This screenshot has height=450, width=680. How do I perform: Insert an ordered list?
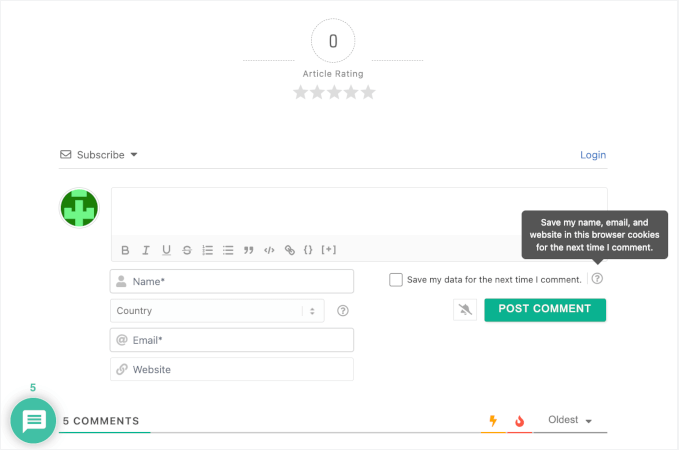click(x=207, y=250)
